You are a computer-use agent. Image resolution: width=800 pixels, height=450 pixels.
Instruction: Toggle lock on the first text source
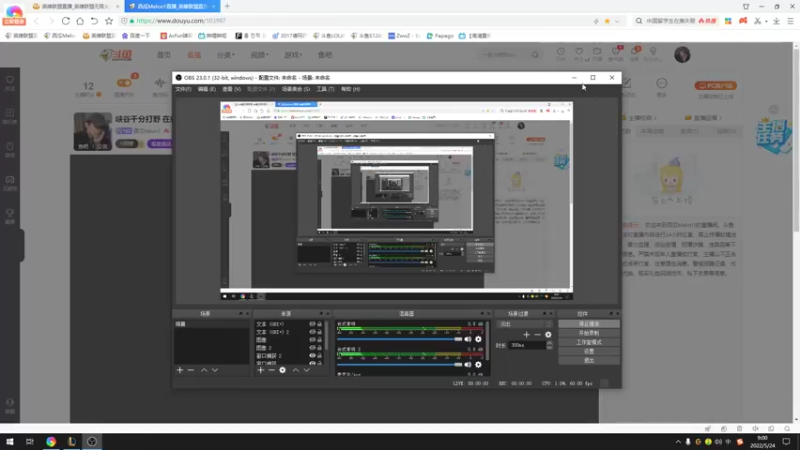click(320, 324)
